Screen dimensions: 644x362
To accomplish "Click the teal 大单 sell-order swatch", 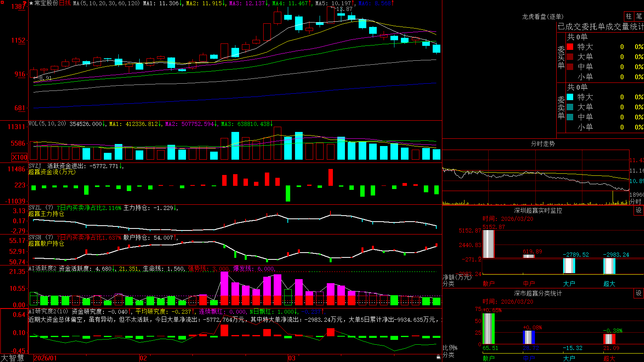I will point(570,107).
